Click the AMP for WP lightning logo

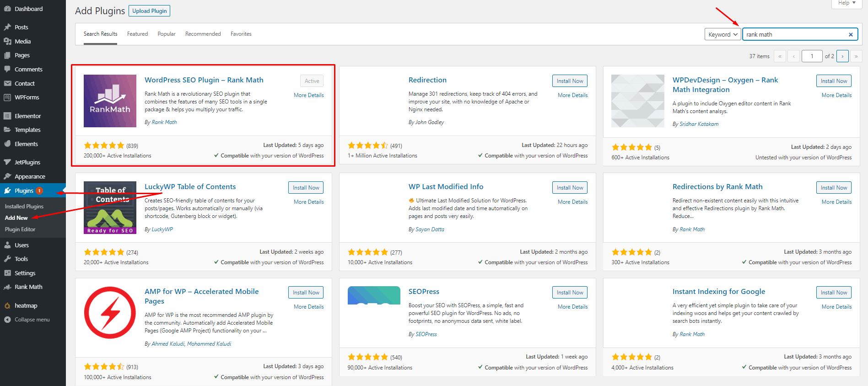(110, 313)
